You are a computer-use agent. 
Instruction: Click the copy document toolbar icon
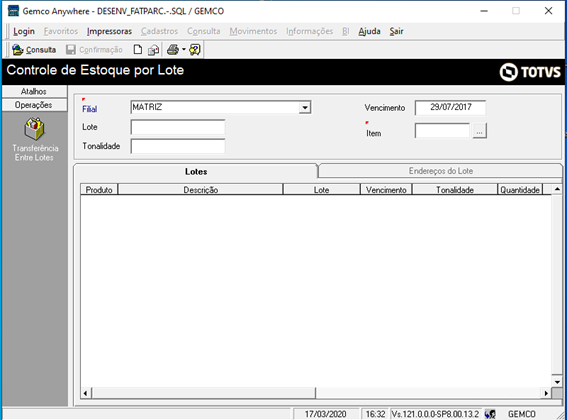click(153, 50)
